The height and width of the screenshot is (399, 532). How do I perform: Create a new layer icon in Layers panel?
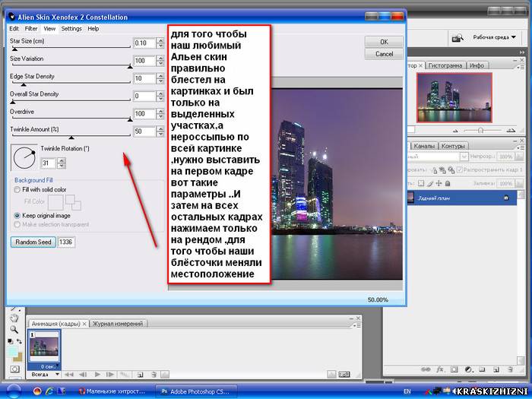click(496, 369)
